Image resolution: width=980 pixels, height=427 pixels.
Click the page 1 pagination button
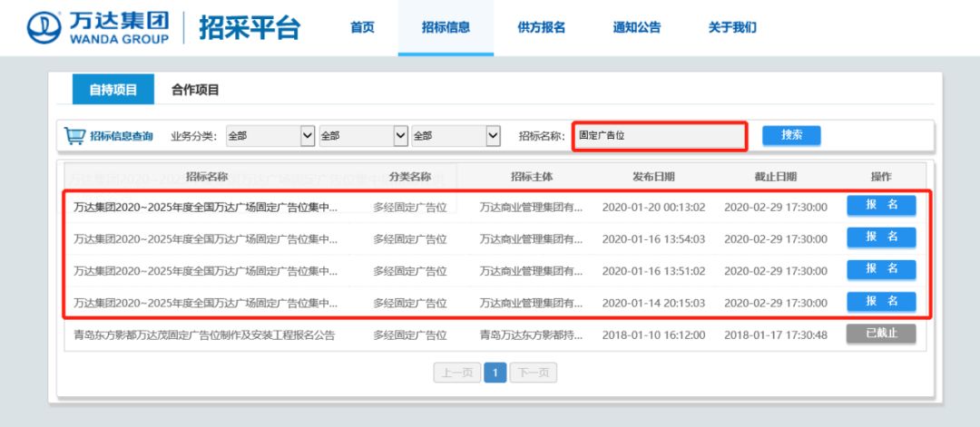[x=495, y=374]
